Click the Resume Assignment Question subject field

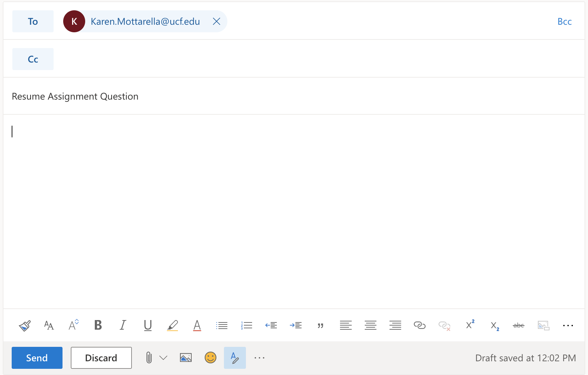click(x=294, y=96)
